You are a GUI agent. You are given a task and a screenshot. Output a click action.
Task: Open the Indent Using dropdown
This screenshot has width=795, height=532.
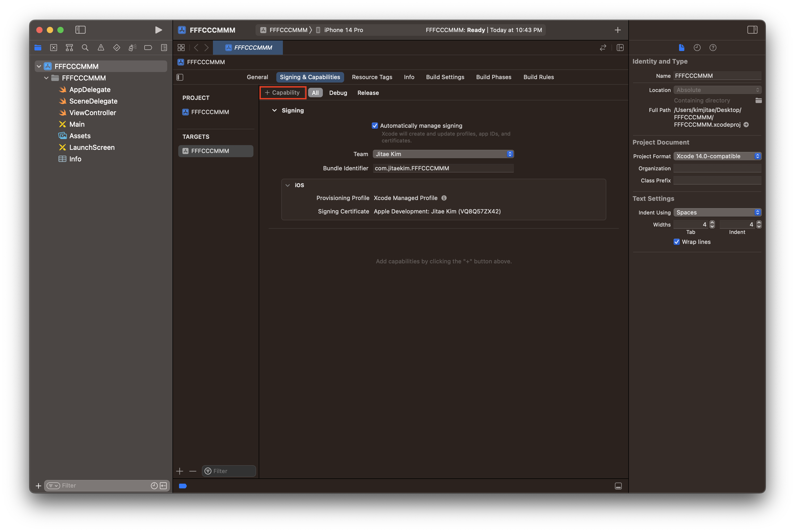pos(717,212)
